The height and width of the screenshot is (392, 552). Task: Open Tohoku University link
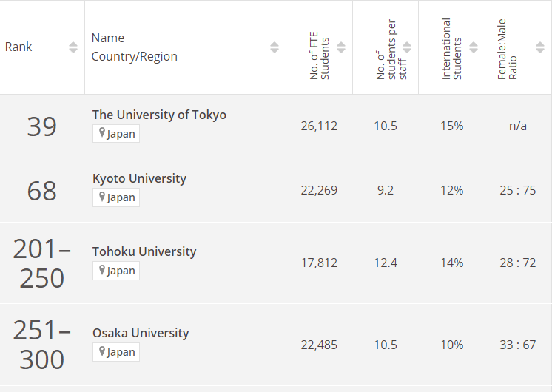click(144, 251)
